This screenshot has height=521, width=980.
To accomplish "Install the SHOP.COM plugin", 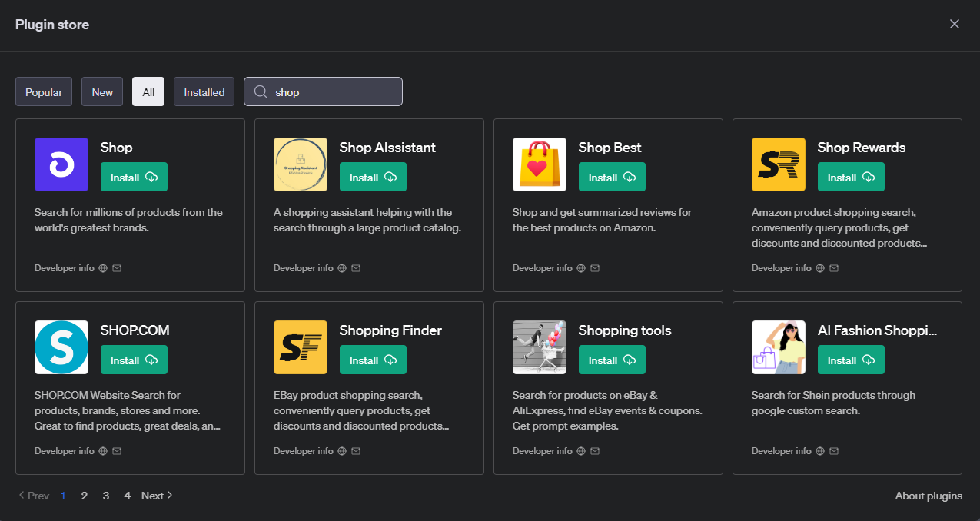I will coord(134,360).
